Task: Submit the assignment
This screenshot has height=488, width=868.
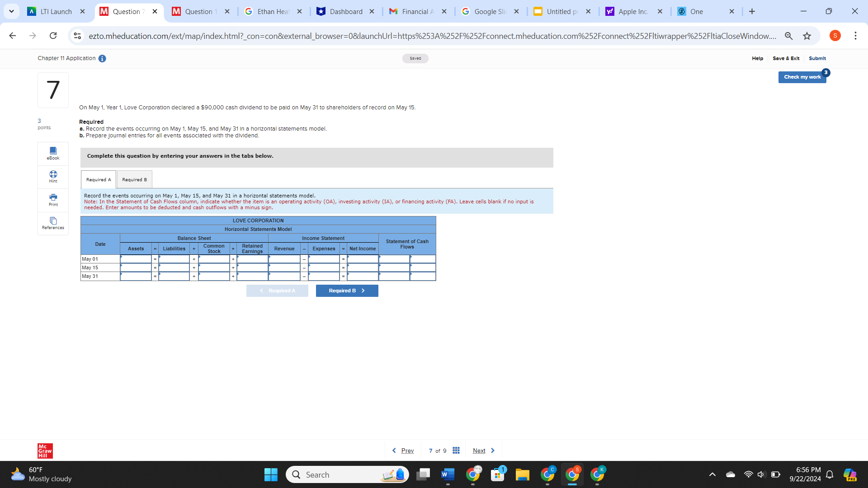Action: coord(817,58)
